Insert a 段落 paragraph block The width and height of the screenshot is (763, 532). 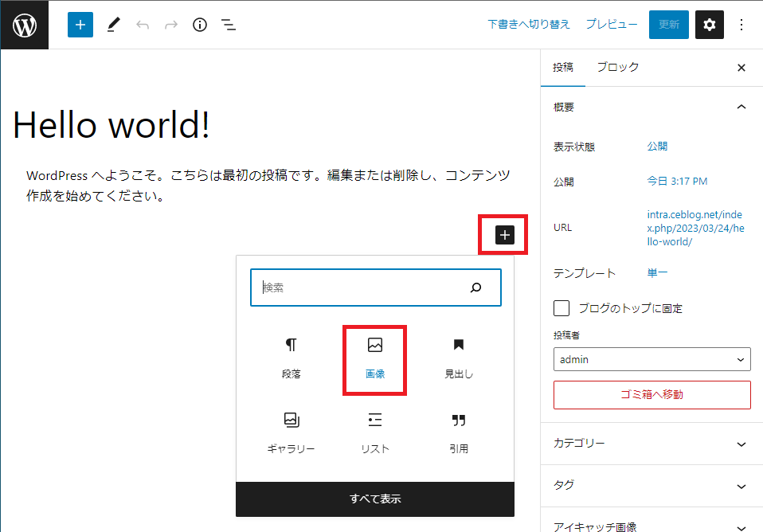[x=291, y=358]
